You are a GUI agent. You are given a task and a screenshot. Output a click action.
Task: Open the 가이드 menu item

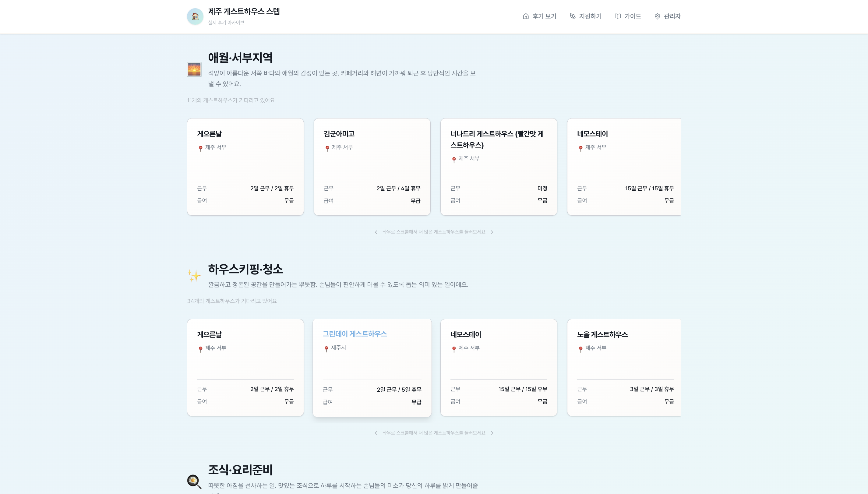(x=628, y=16)
